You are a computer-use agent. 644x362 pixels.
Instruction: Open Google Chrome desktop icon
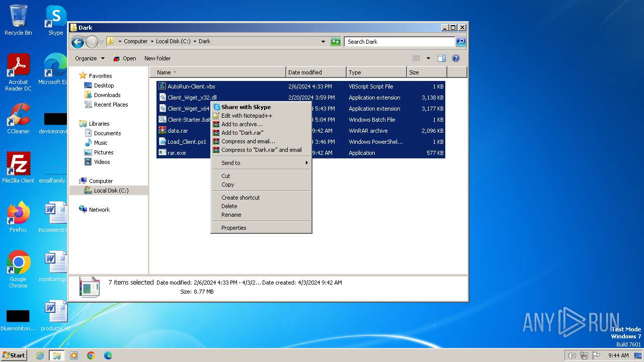point(18,269)
